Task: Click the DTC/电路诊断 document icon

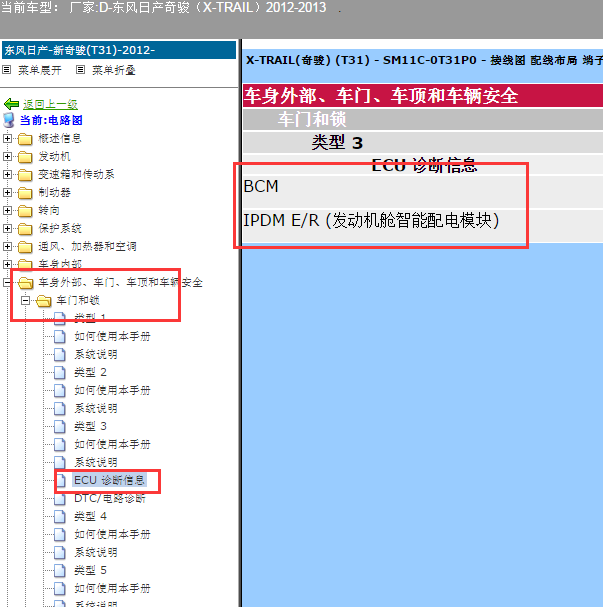Action: [60, 499]
